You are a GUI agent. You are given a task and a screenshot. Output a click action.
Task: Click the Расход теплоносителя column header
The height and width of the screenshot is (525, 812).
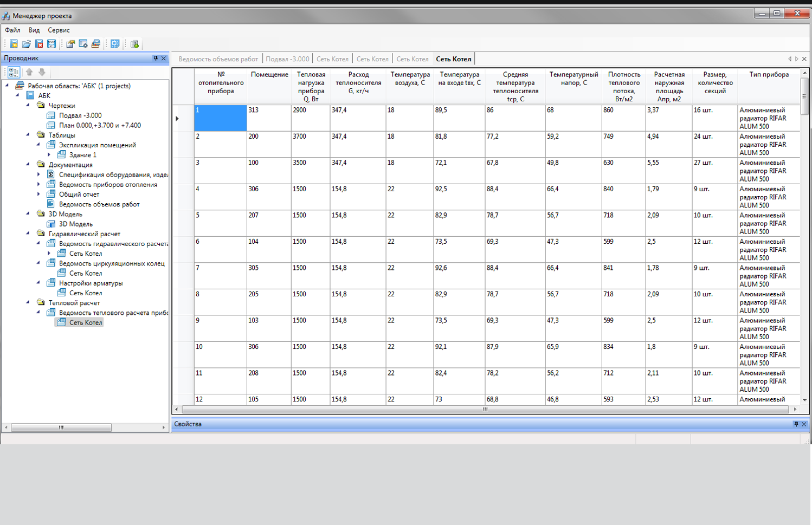pos(358,86)
